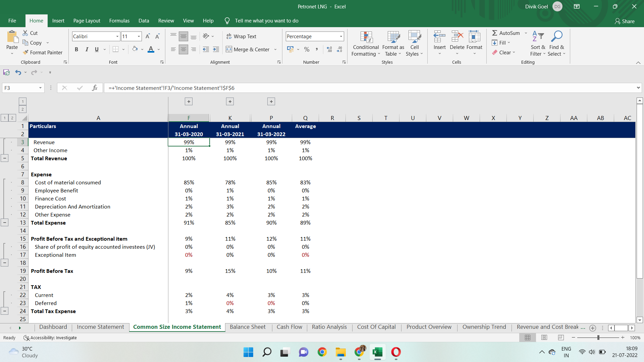Viewport: 644px width, 362px height.
Task: Toggle Underline formatting
Action: [x=97, y=49]
